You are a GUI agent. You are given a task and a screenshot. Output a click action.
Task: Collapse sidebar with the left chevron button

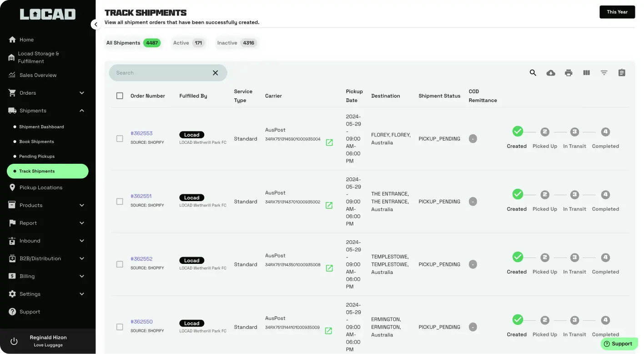tap(96, 25)
